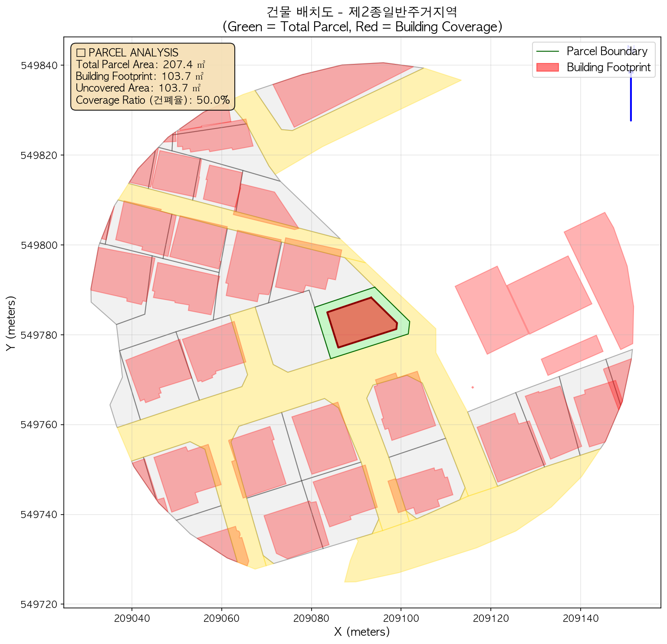Select the dark red highlighted building footprint

(361, 322)
